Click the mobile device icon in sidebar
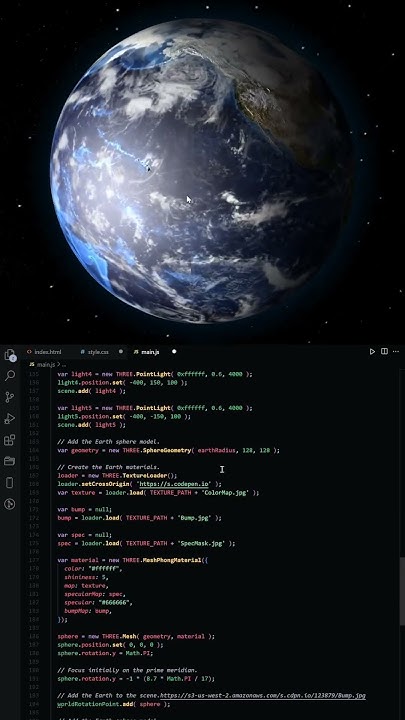The width and height of the screenshot is (405, 720). 10,483
